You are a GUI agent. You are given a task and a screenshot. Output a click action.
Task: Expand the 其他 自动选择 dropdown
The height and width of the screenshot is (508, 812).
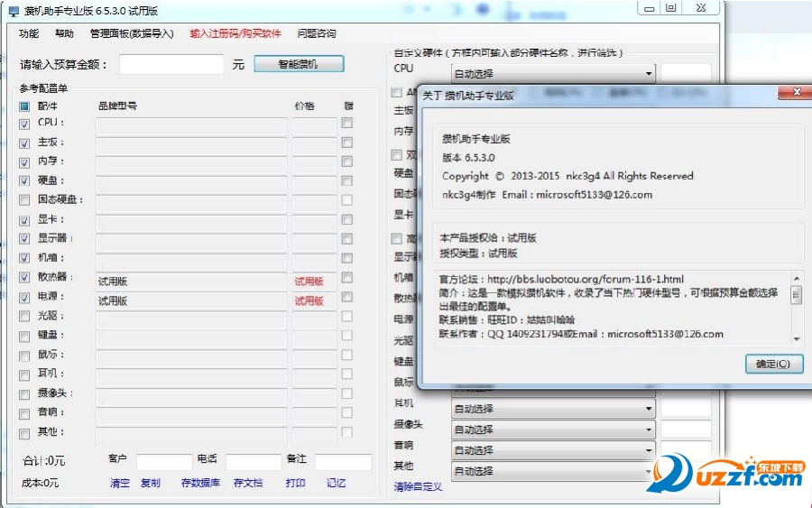(x=649, y=471)
